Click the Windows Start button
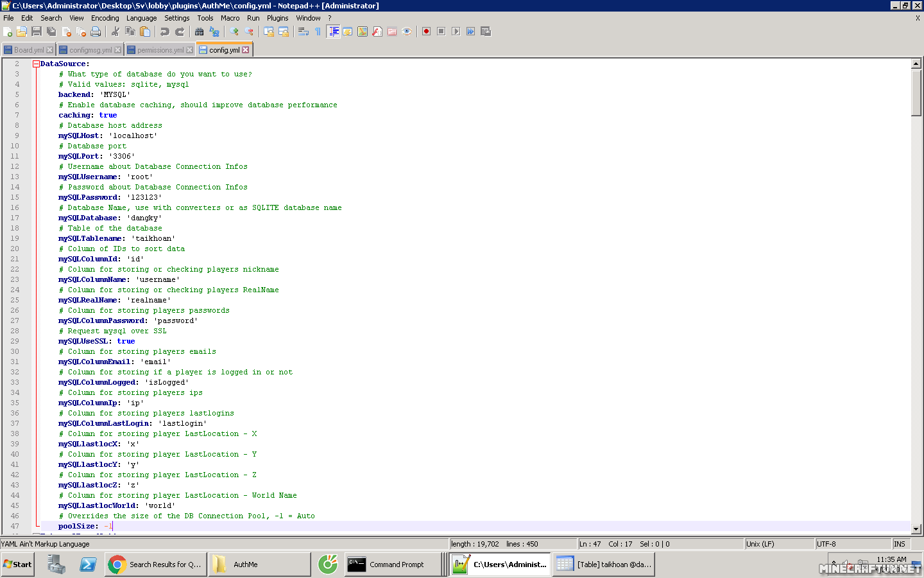This screenshot has width=924, height=578. point(17,565)
